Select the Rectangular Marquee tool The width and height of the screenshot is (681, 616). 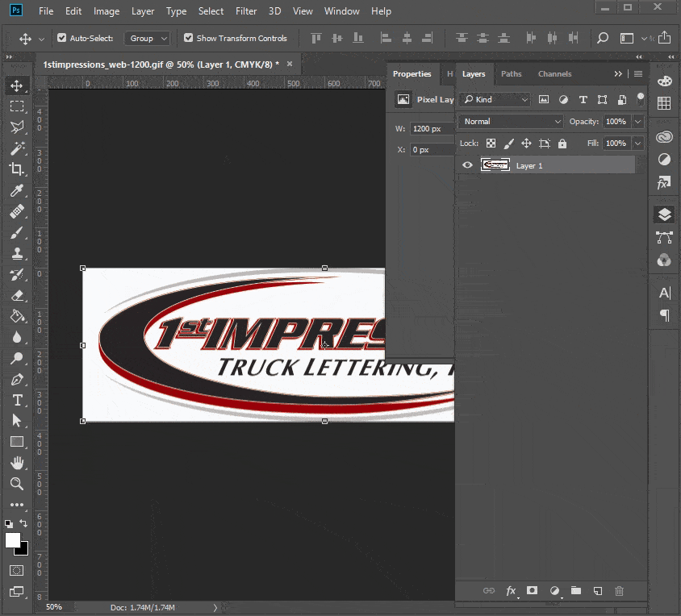(x=17, y=106)
